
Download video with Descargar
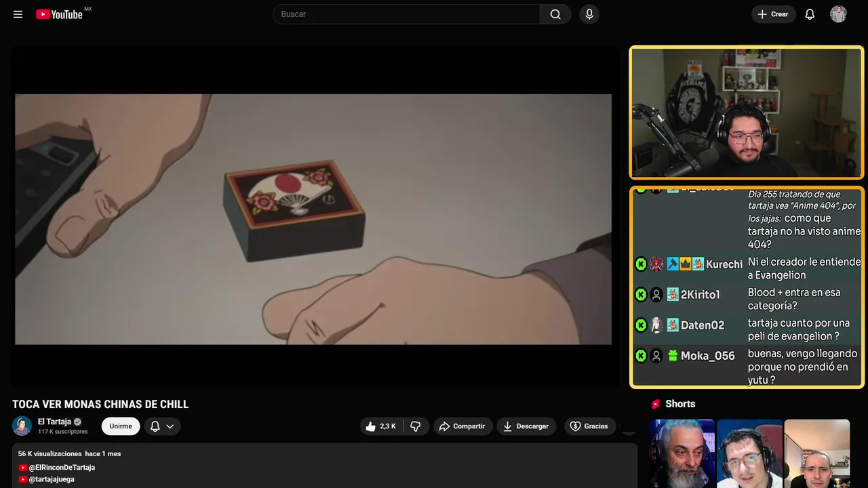(x=526, y=426)
